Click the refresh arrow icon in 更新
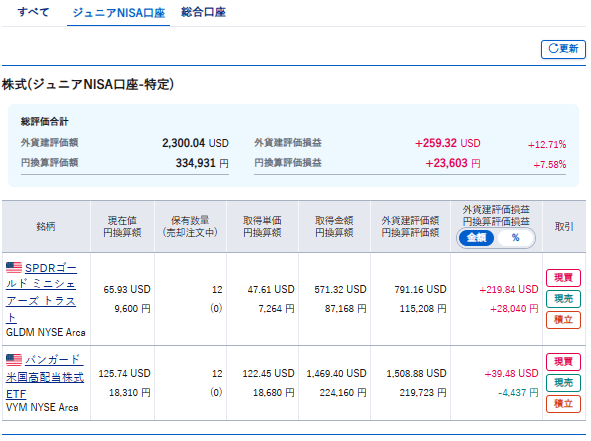The width and height of the screenshot is (591, 441). [553, 49]
